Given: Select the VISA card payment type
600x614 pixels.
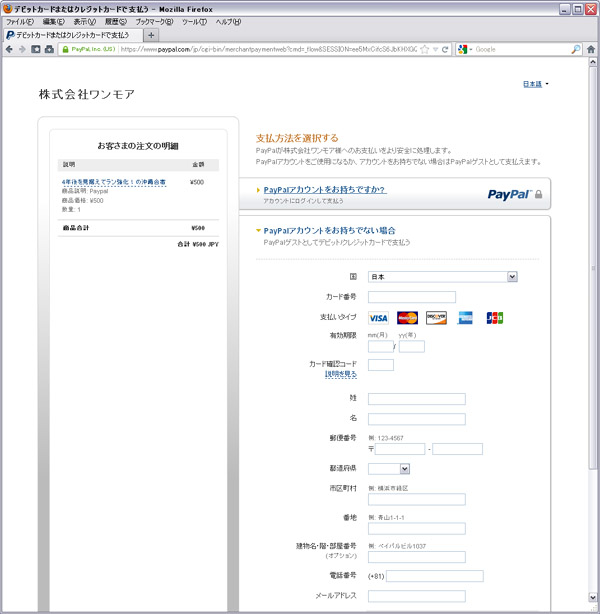Looking at the screenshot, I should coord(378,318).
